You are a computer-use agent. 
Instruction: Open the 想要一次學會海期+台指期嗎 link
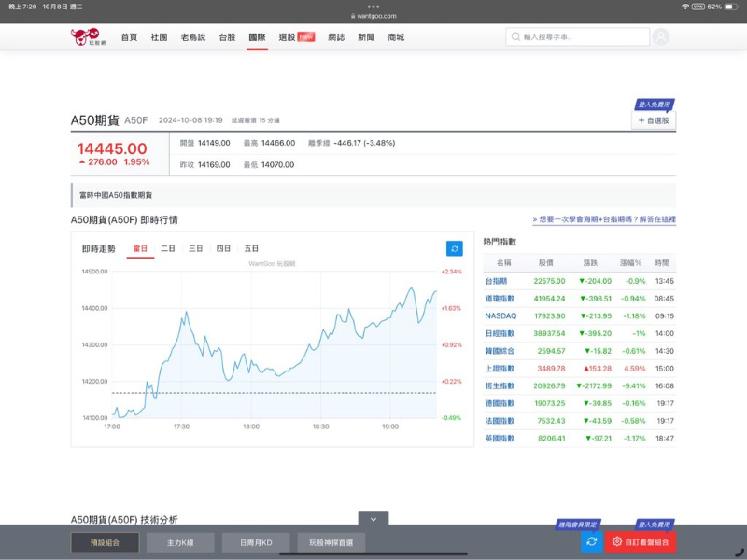point(604,219)
